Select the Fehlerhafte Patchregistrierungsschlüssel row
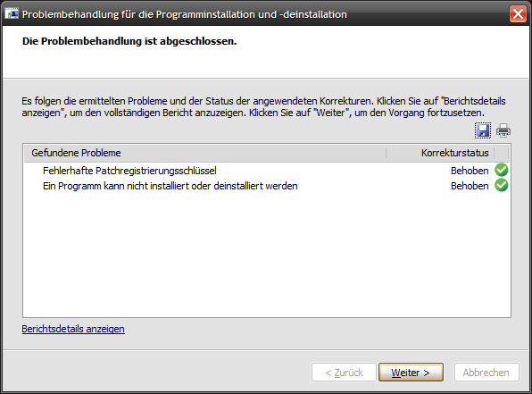The image size is (532, 394). click(x=267, y=171)
